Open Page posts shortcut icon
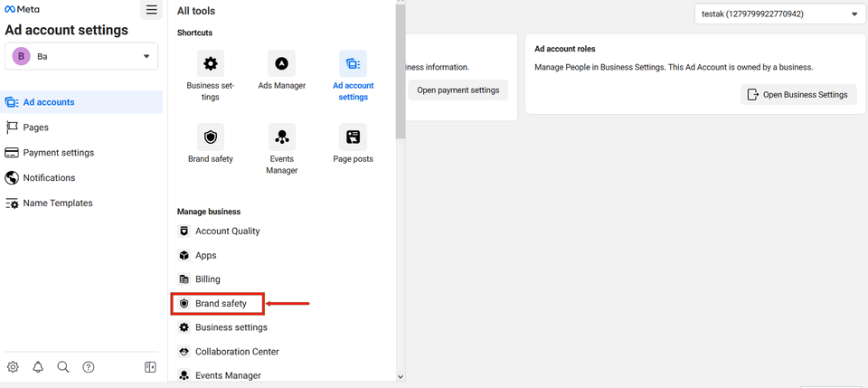Viewport: 868px width, 388px height. coord(353,137)
